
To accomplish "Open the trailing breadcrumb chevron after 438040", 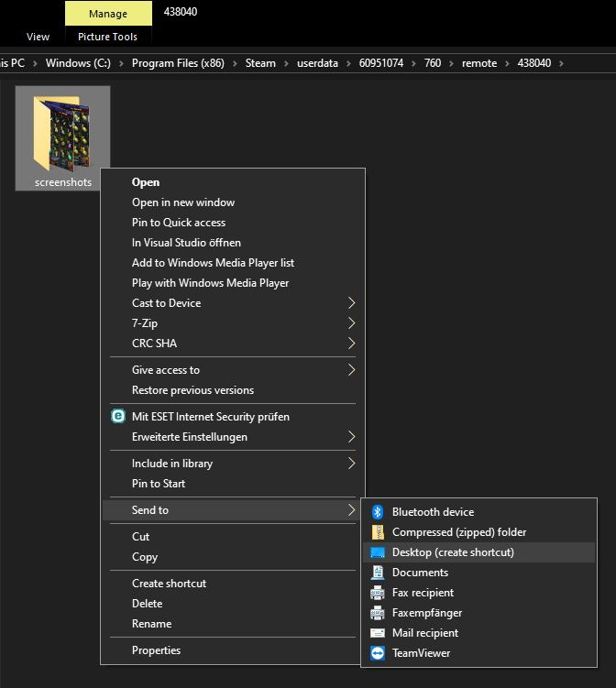I will coord(561,63).
